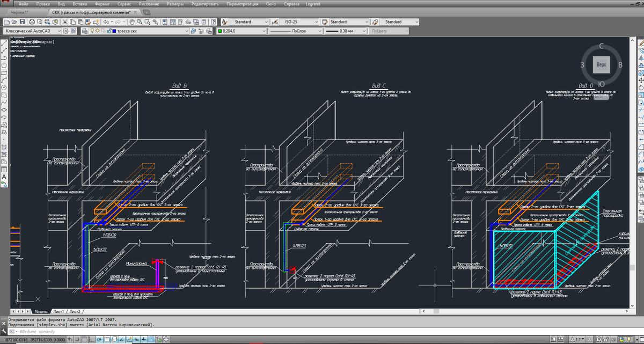Click the Plot (printer) icon
The width and height of the screenshot is (644, 344).
pos(32,22)
